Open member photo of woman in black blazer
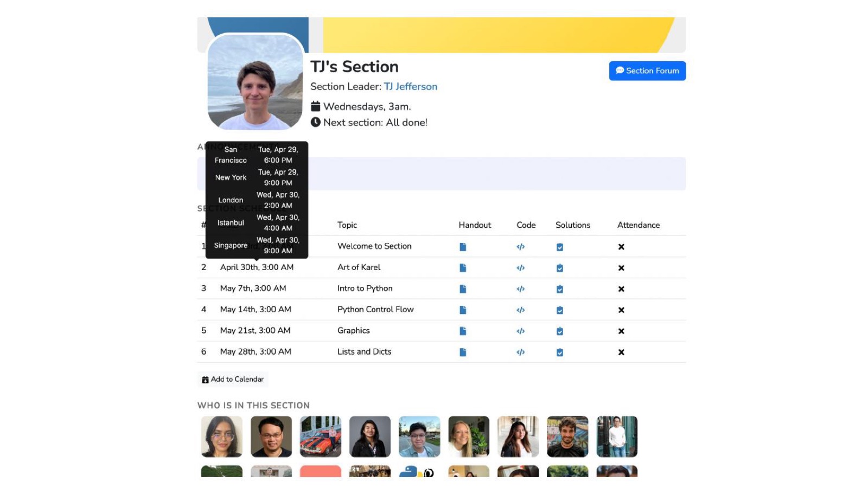 (x=370, y=437)
